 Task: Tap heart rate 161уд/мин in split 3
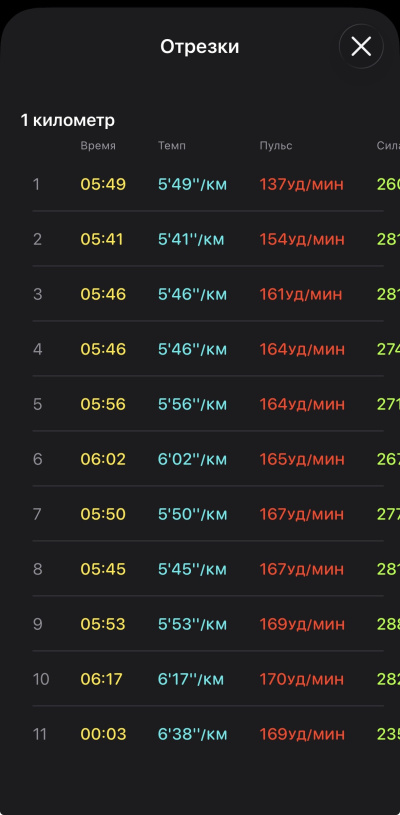(301, 295)
